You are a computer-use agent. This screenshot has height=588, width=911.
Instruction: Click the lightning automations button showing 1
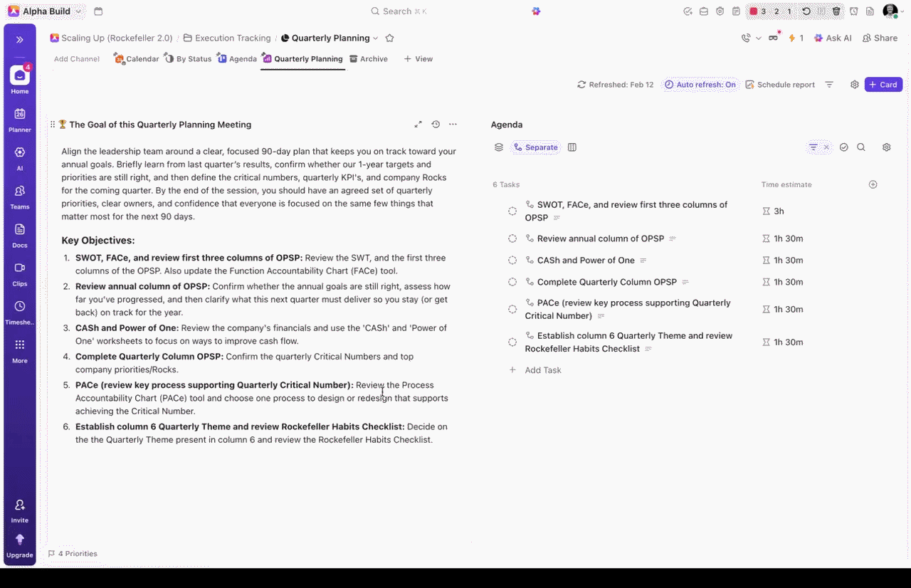796,38
